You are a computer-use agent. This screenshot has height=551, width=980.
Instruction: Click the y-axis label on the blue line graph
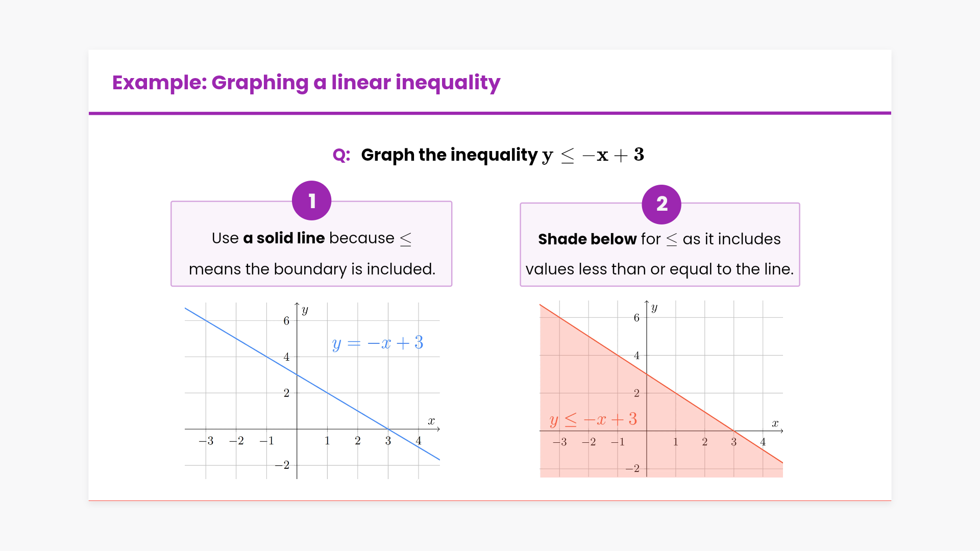305,310
